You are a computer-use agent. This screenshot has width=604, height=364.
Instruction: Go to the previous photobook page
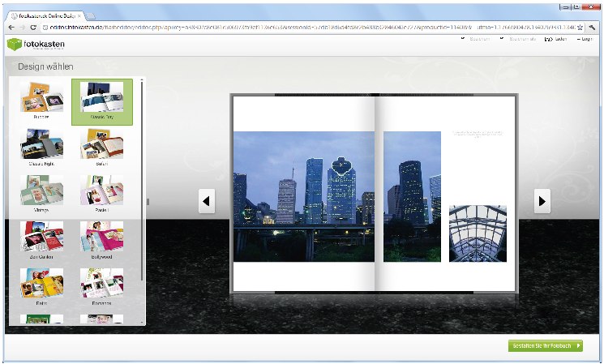coord(207,200)
